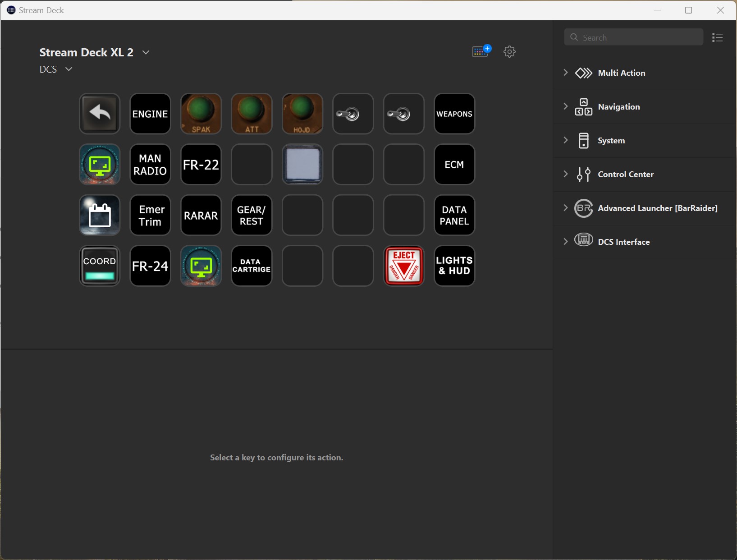Select the COORD key with teal bar

(x=100, y=266)
